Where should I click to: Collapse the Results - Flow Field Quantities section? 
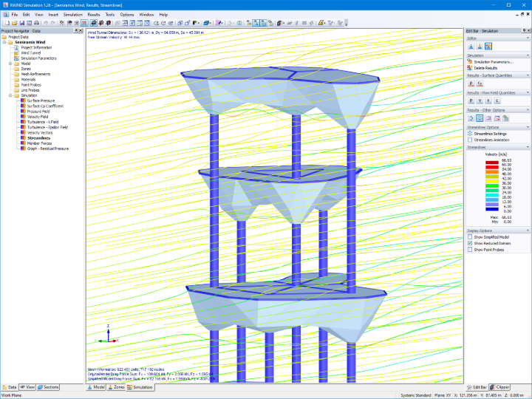(528, 92)
